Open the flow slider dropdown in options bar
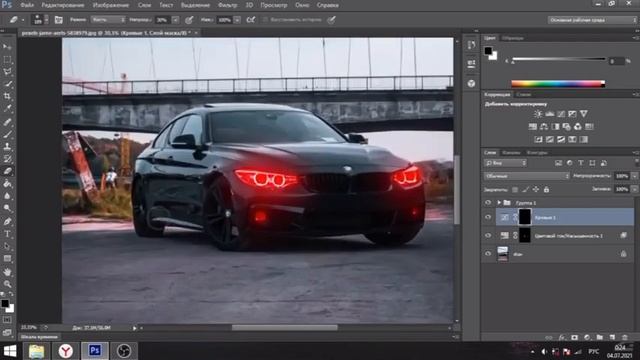The width and height of the screenshot is (640, 360). [237, 20]
